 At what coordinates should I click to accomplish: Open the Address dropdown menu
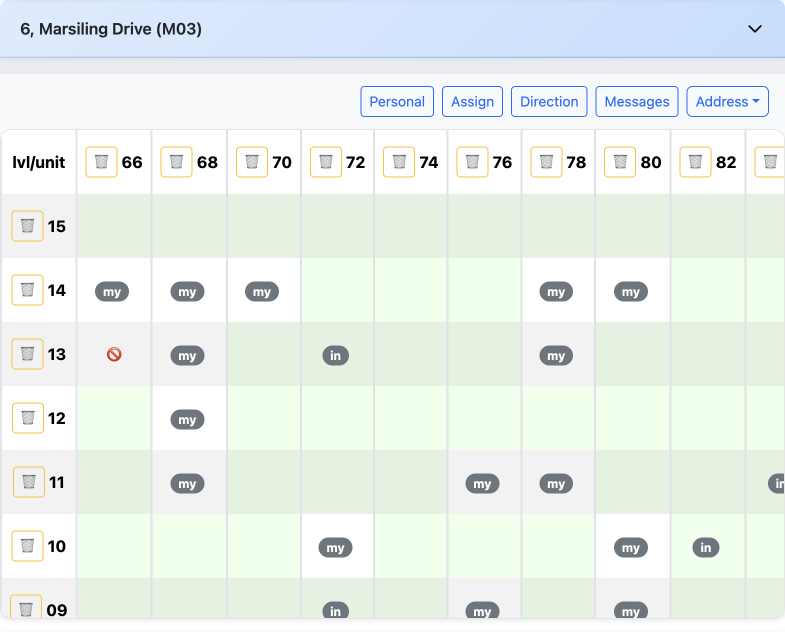[x=727, y=102]
